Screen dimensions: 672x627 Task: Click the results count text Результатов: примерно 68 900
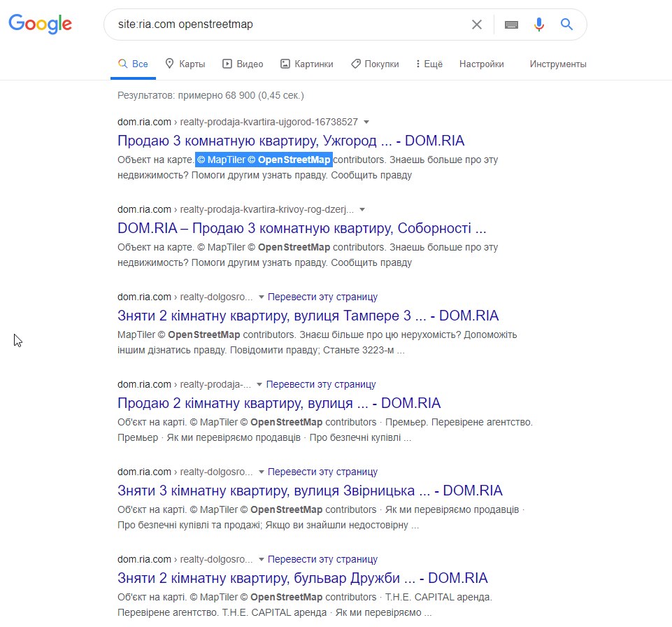click(x=211, y=95)
